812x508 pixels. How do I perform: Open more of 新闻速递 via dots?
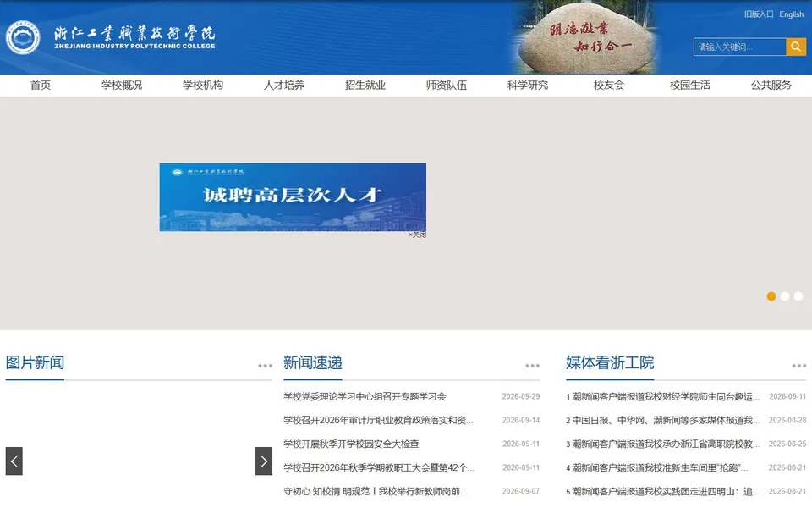(x=532, y=366)
